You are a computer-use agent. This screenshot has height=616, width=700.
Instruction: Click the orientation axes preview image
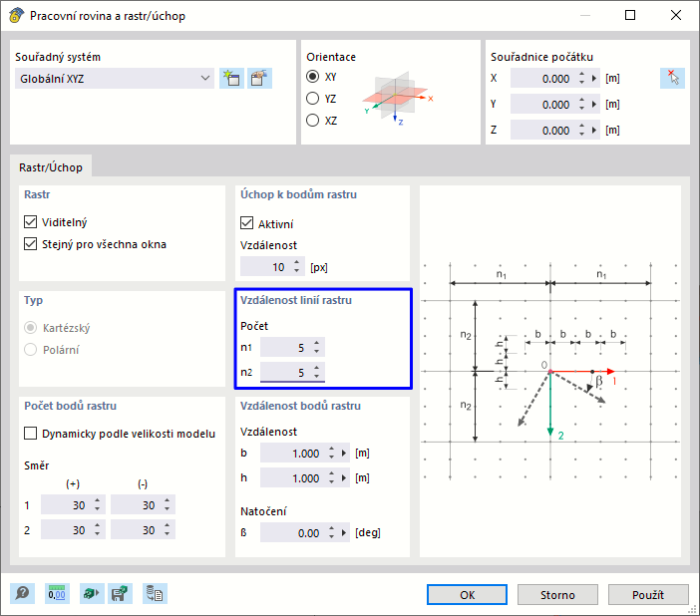[397, 99]
